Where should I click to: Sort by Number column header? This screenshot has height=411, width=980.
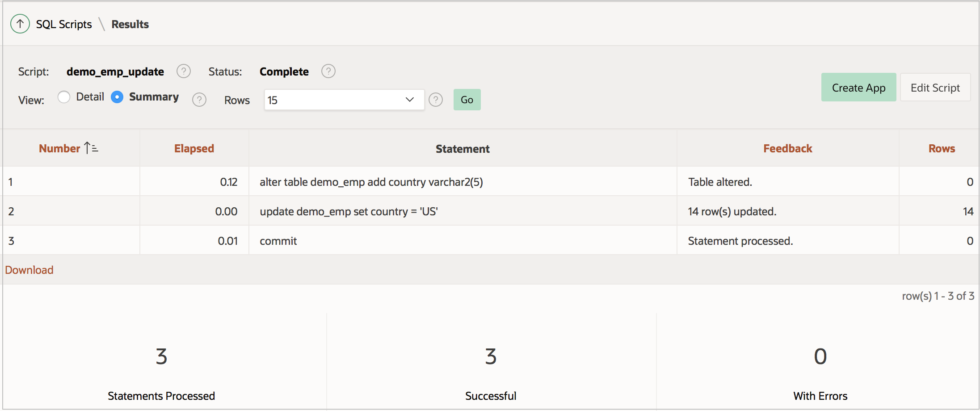[59, 149]
